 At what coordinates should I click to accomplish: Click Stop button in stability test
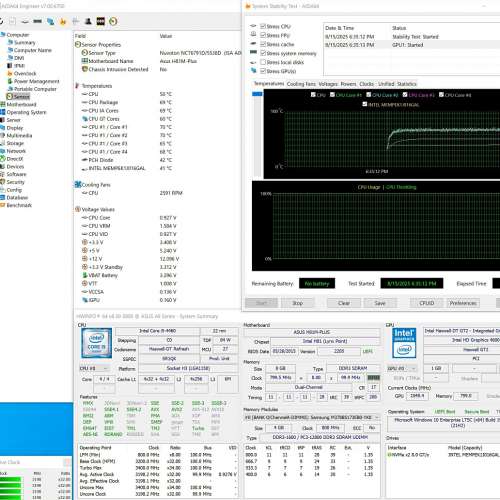297,303
